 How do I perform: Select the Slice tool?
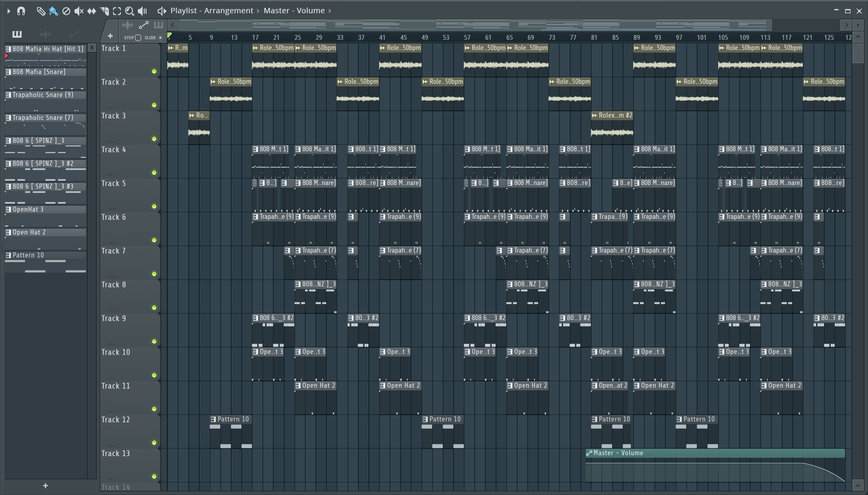(104, 11)
